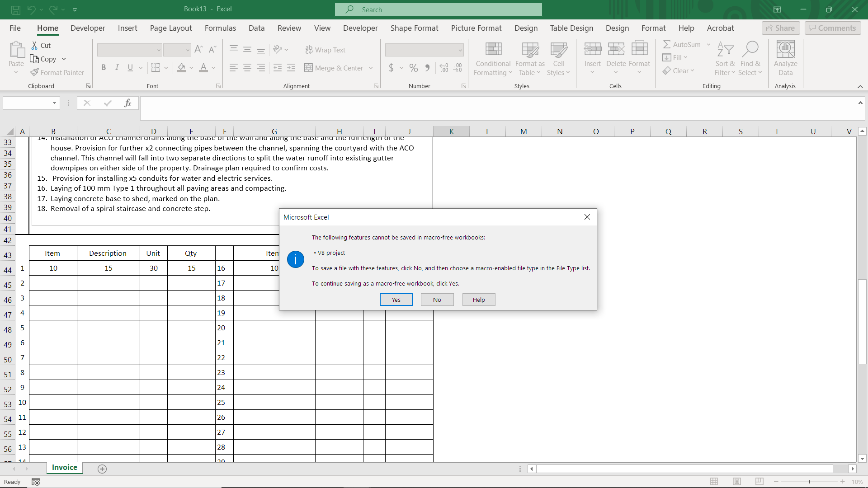Click the zoom slider
This screenshot has width=868, height=488.
[809, 482]
